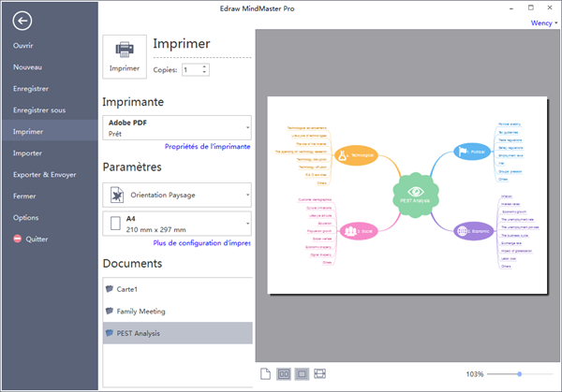Choose Enregistrer sous in sidebar
Viewport: 562px width, 392px height.
(x=39, y=109)
